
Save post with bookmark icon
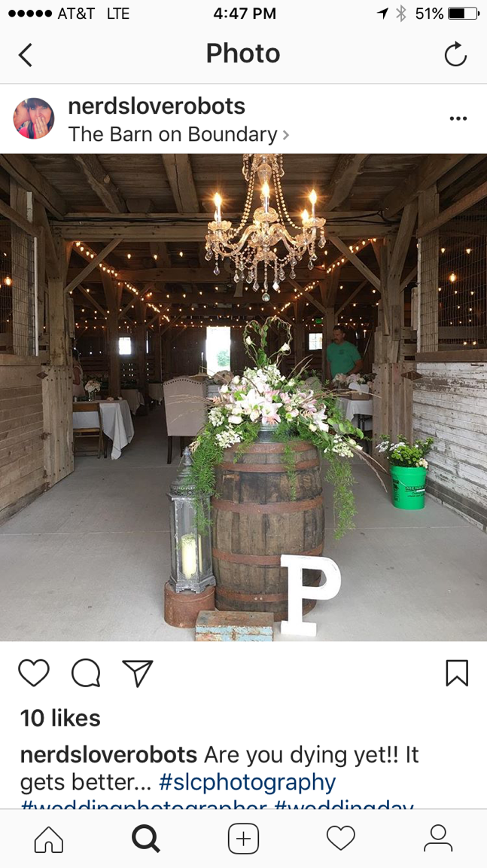pyautogui.click(x=457, y=673)
